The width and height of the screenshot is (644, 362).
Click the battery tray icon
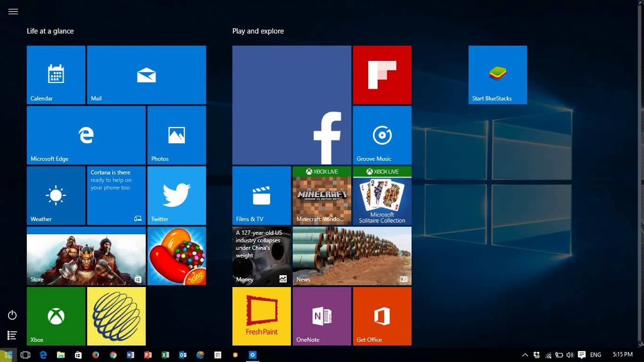(559, 355)
